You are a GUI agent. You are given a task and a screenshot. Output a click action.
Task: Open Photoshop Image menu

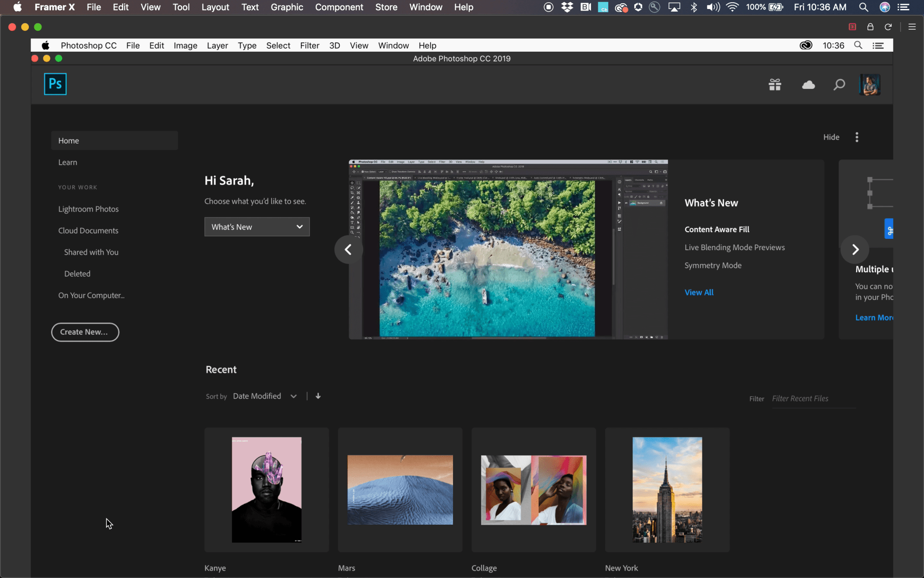click(x=185, y=46)
